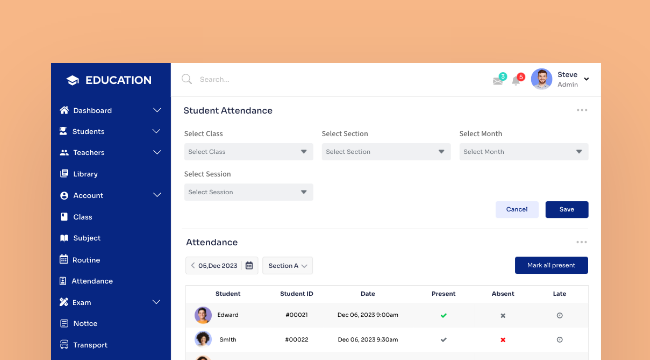Mark Edward absent with X
Image resolution: width=650 pixels, height=360 pixels.
(503, 316)
